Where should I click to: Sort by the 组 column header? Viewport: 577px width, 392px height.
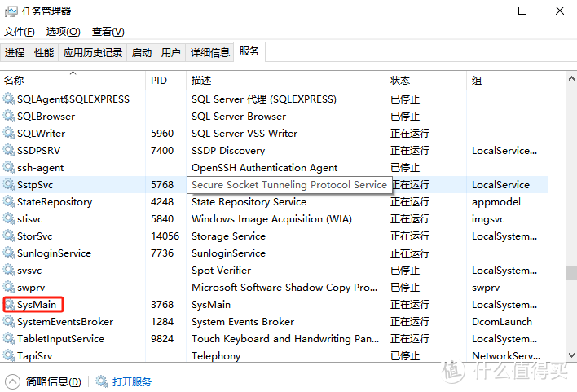pos(507,80)
